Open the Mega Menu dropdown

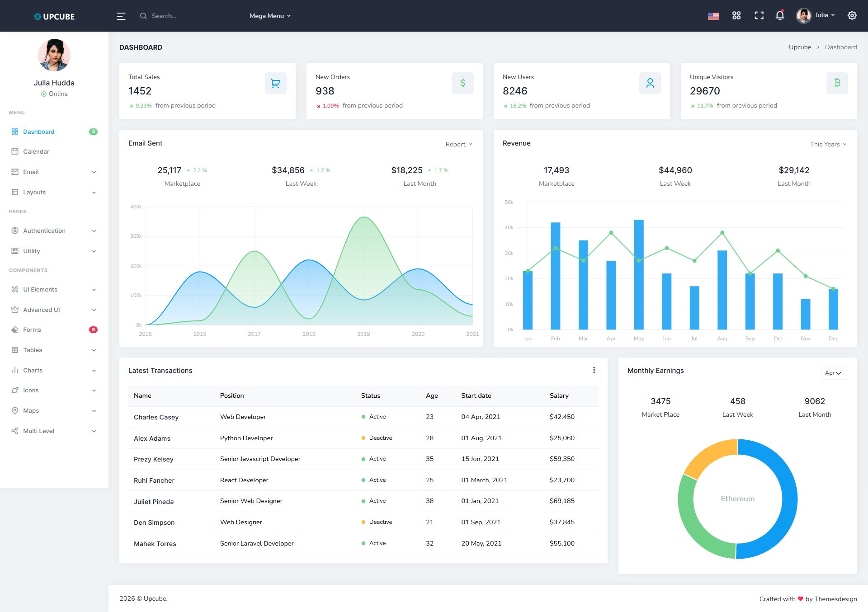pyautogui.click(x=270, y=16)
